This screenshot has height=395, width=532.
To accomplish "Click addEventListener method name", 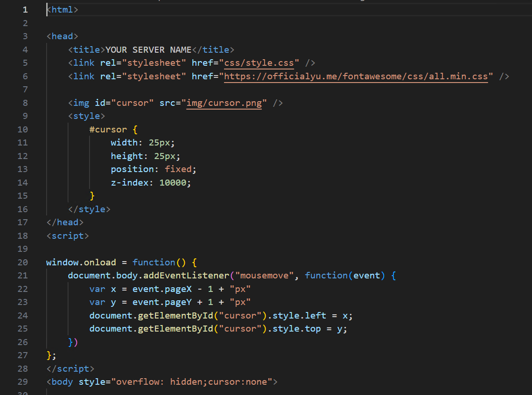I will [x=186, y=276].
